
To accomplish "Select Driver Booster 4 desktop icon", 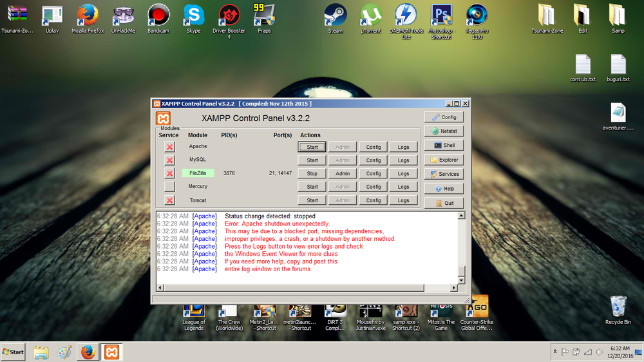I will point(229,21).
